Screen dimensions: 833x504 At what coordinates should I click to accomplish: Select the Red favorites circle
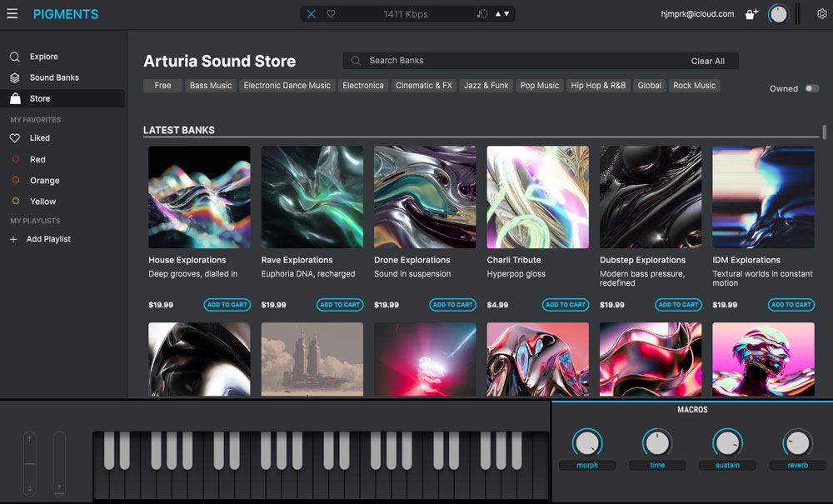point(16,159)
